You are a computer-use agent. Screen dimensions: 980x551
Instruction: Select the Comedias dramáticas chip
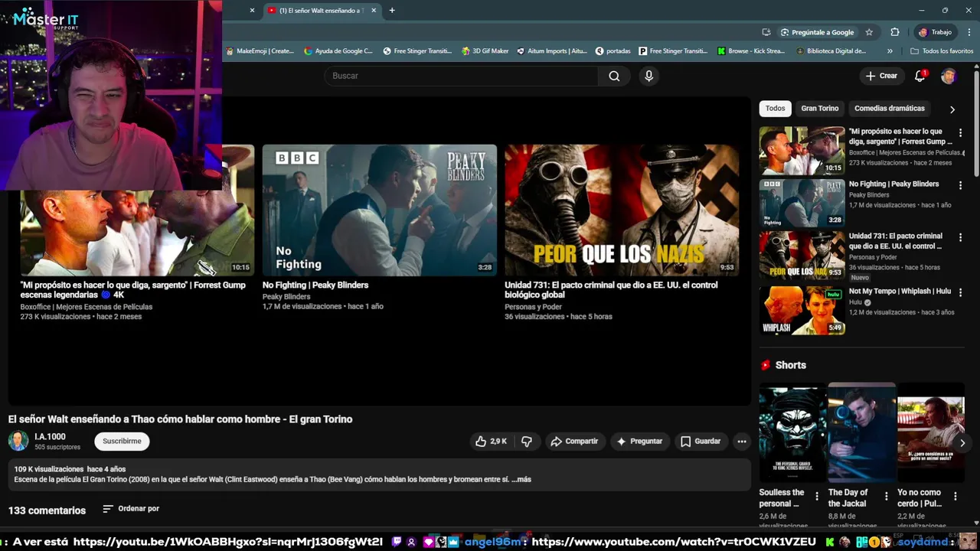[x=889, y=109]
